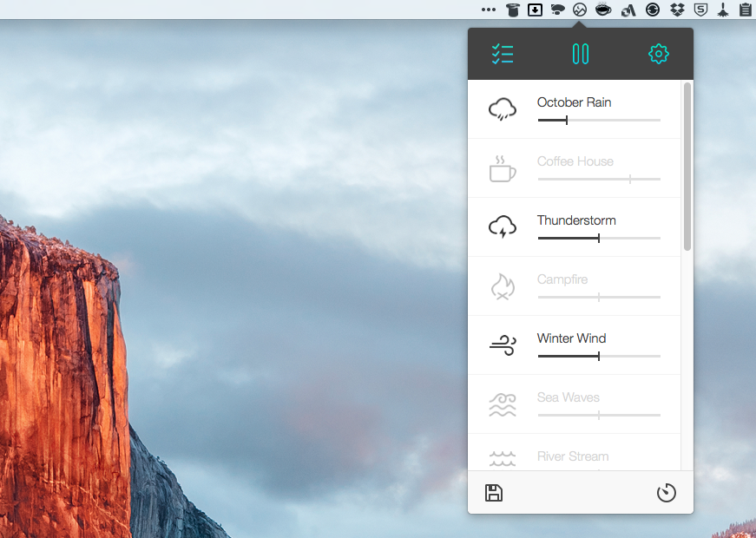756x538 pixels.
Task: Open the circular sync menu bar icon
Action: tap(653, 10)
